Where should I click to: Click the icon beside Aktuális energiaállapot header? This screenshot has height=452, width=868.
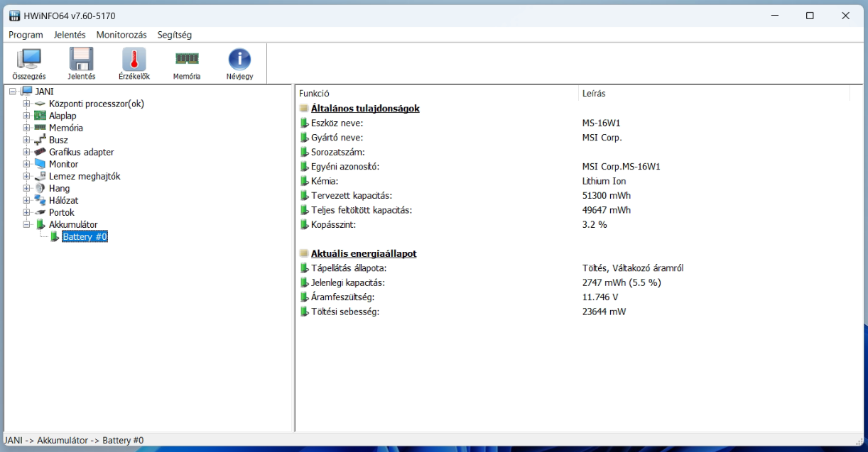coord(304,253)
